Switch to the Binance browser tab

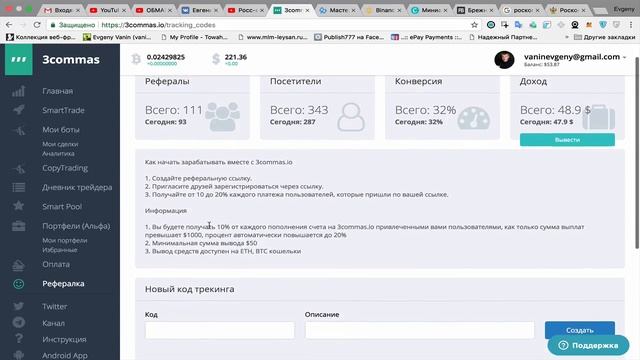pyautogui.click(x=384, y=10)
